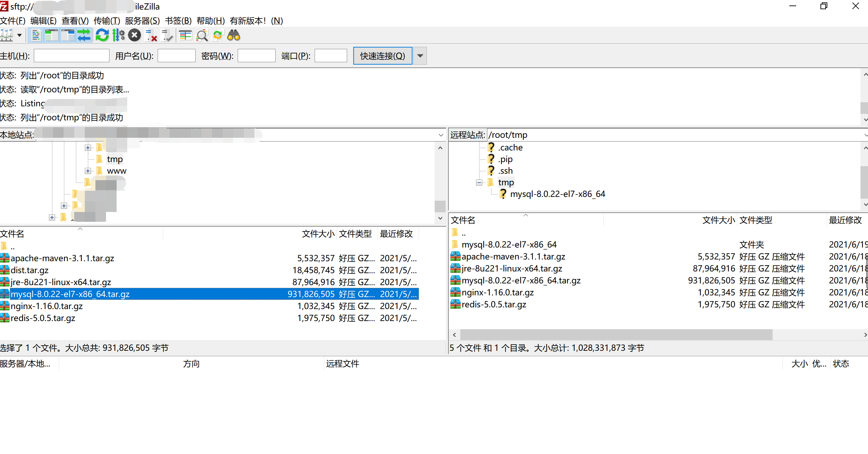Open the Quickconnect history dropdown arrow
The width and height of the screenshot is (868, 454).
pos(420,56)
